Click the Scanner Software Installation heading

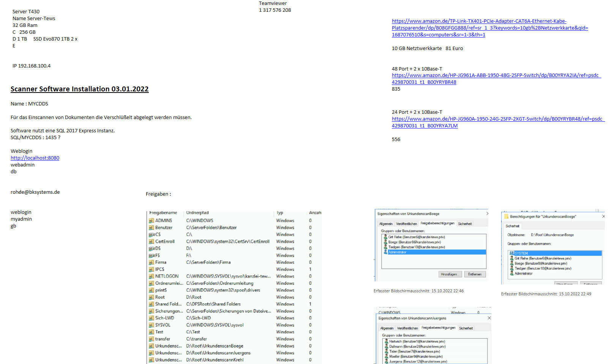click(79, 89)
